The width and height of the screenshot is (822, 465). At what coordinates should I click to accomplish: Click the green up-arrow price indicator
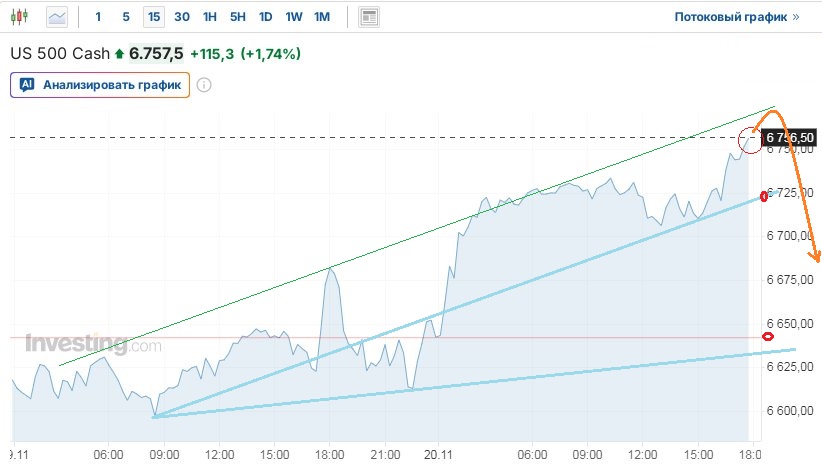point(120,53)
